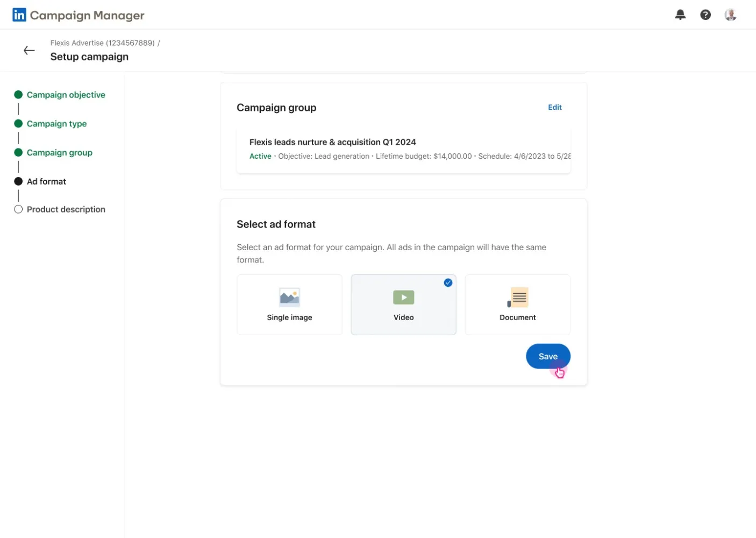The image size is (756, 538).
Task: Open the notifications bell
Action: pos(680,15)
